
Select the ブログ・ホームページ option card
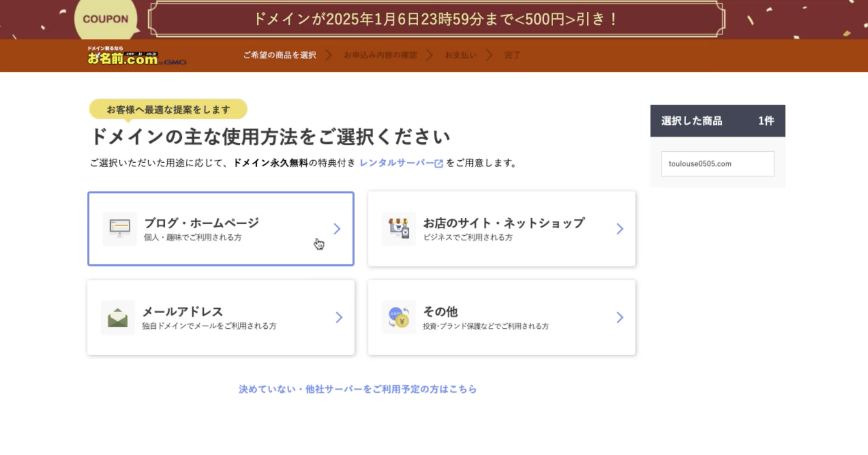click(221, 229)
